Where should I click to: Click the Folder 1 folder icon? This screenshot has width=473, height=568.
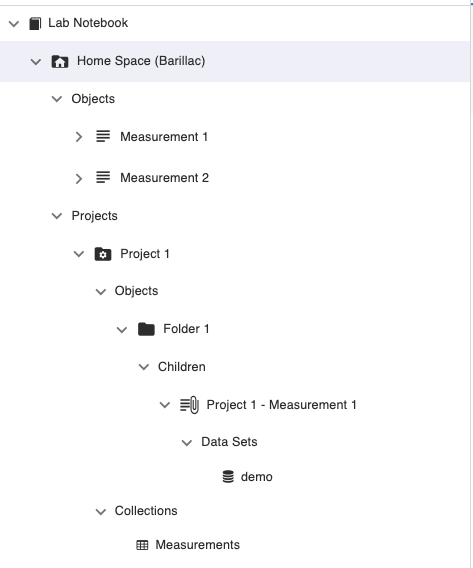(x=146, y=329)
